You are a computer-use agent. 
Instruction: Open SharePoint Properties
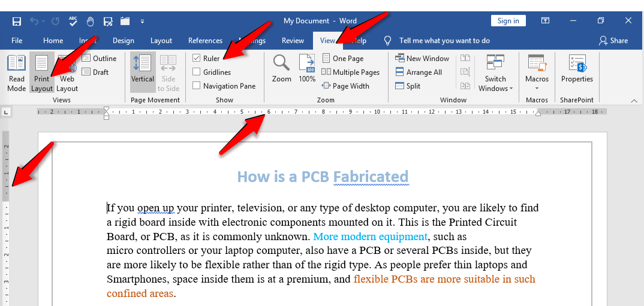point(577,68)
